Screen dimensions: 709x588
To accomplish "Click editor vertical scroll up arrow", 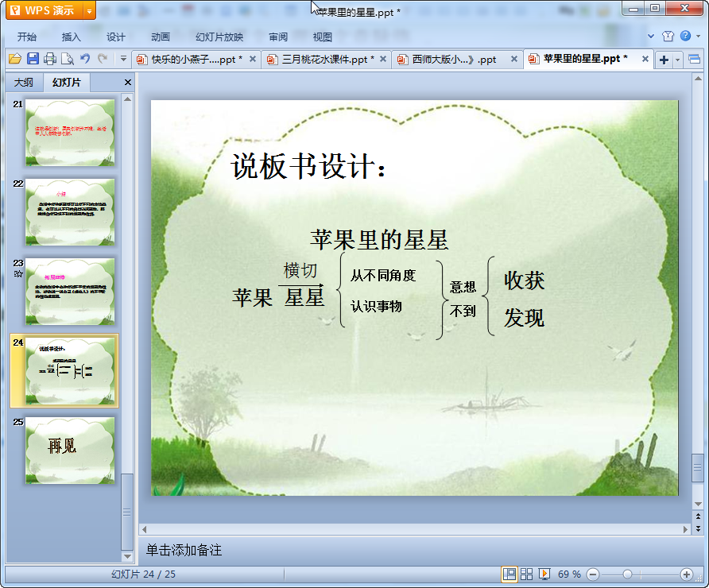I will (x=698, y=79).
